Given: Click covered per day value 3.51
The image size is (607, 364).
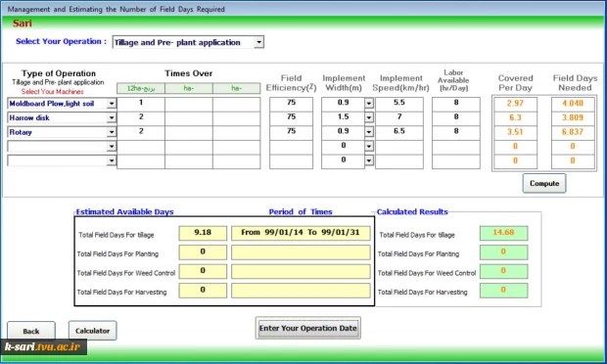Looking at the screenshot, I should click(515, 132).
